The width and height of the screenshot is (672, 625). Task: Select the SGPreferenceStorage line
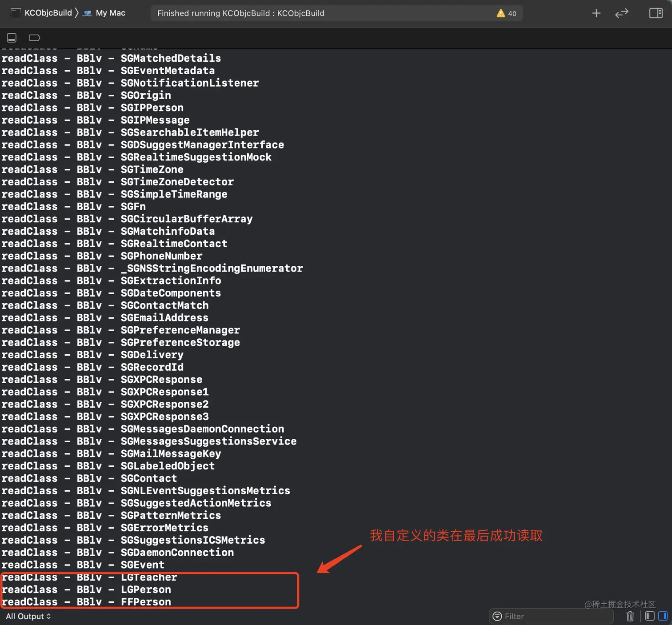(x=121, y=343)
